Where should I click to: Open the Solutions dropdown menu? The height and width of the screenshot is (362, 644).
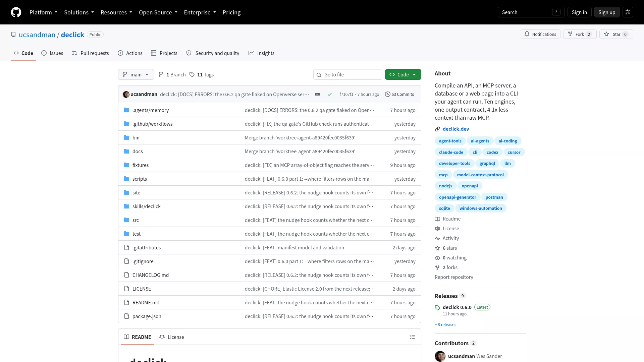79,12
